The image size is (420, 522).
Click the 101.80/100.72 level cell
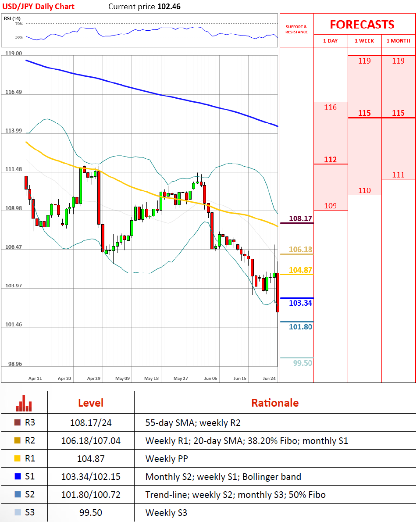91,495
